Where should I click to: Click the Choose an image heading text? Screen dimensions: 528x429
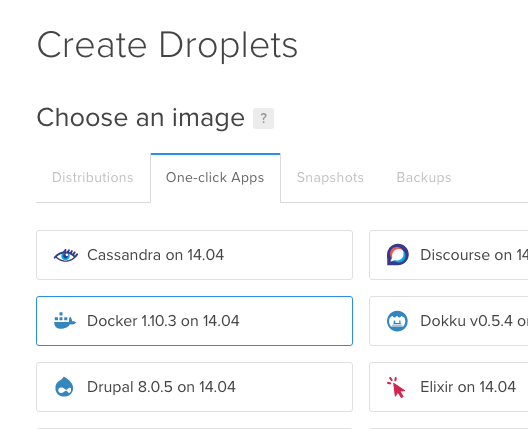pyautogui.click(x=140, y=118)
